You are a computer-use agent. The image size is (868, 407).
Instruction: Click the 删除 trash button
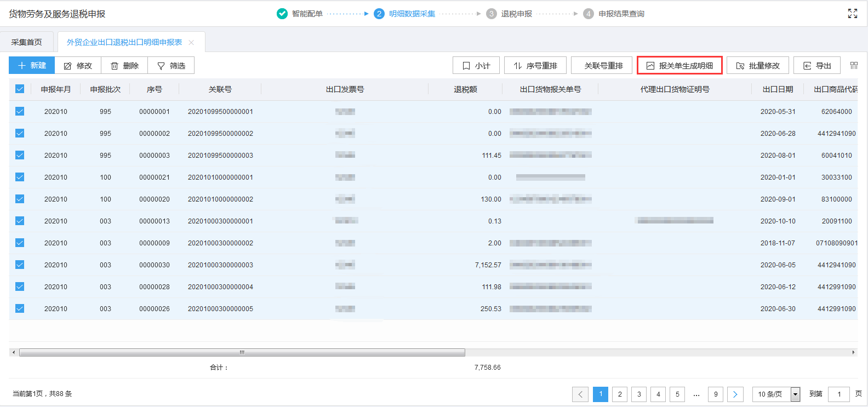point(124,66)
